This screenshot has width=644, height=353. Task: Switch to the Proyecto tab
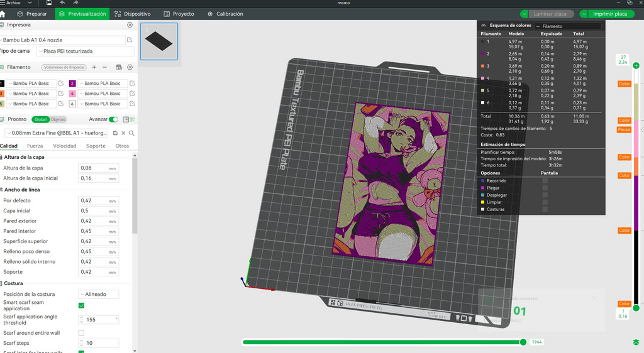tap(179, 14)
